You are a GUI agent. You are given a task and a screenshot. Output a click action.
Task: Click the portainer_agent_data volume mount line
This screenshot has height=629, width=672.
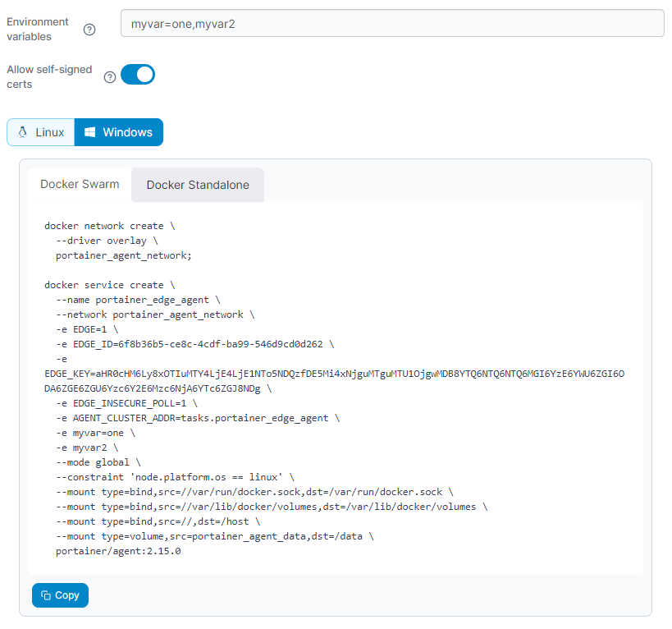215,536
